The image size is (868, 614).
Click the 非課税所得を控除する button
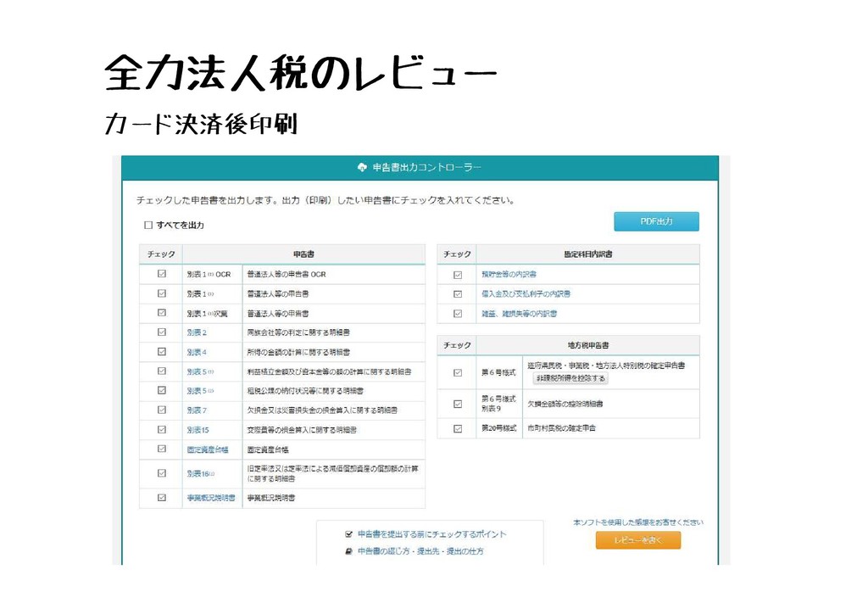pyautogui.click(x=570, y=378)
